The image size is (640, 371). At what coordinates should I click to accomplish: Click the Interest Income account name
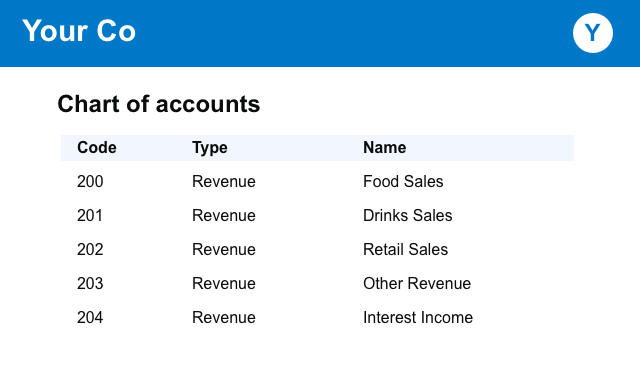click(x=418, y=318)
